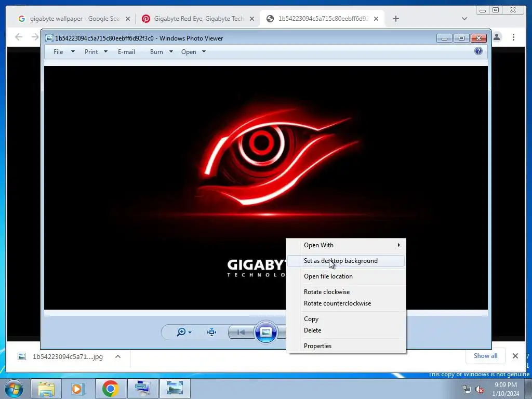
Task: Choose Open file location
Action: tap(346, 276)
